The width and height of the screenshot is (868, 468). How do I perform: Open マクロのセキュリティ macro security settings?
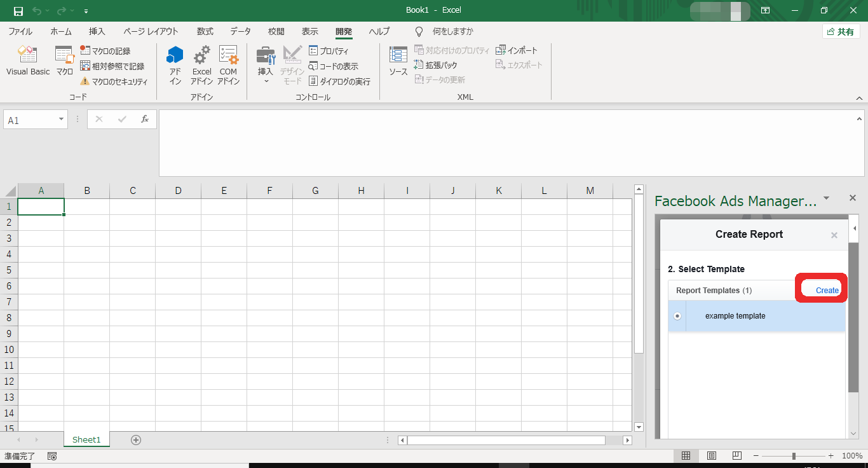(113, 81)
